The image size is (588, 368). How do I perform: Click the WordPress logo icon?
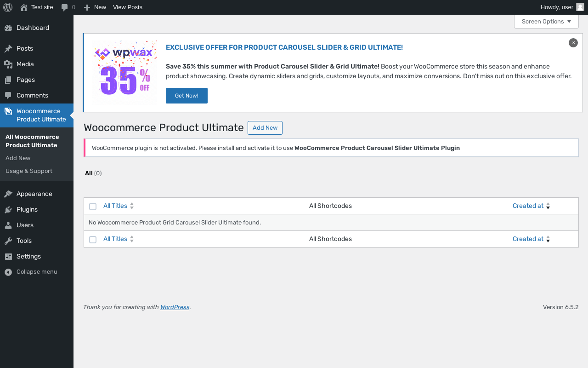(x=8, y=7)
